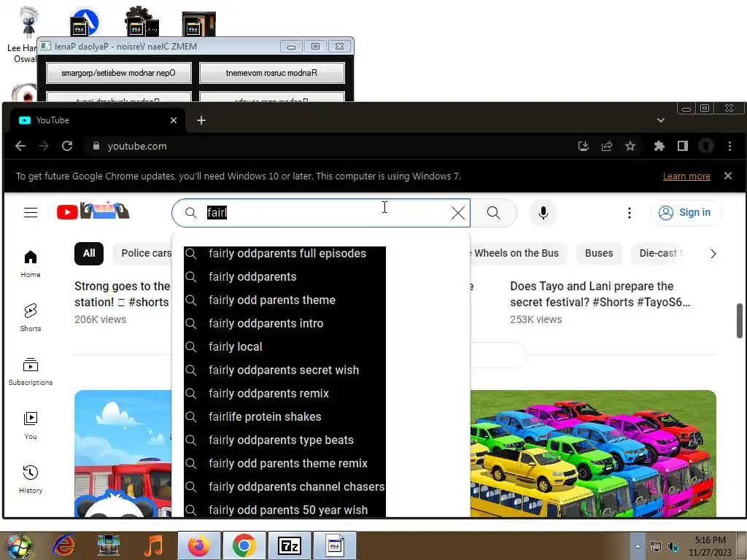This screenshot has width=747, height=560.
Task: Open the YouTube hamburger guide menu
Action: (x=31, y=212)
